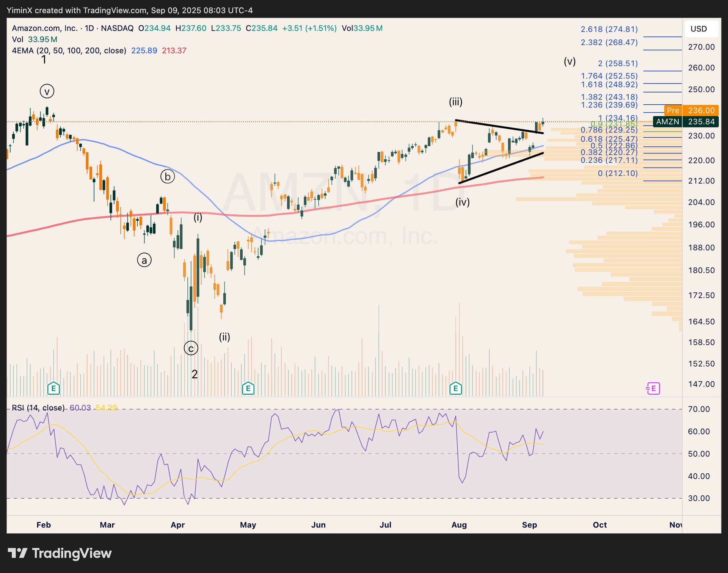
Task: Click the 4EMA indicator legend
Action: (69, 50)
